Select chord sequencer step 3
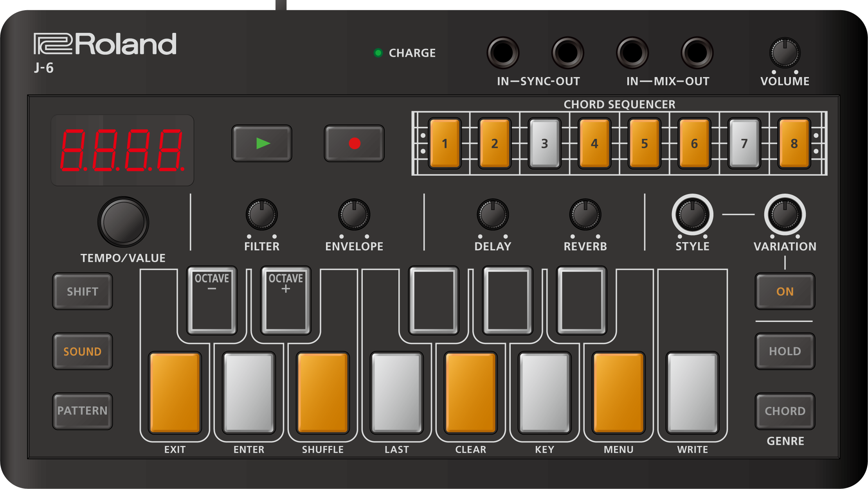Image resolution: width=868 pixels, height=489 pixels. [x=544, y=144]
